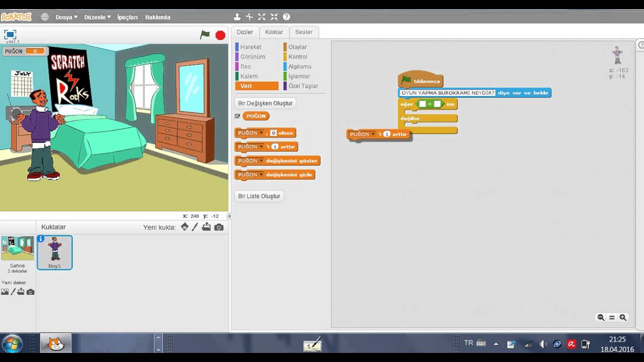Paint a new backdrop
This screenshot has height=362, width=644.
pos(13,292)
